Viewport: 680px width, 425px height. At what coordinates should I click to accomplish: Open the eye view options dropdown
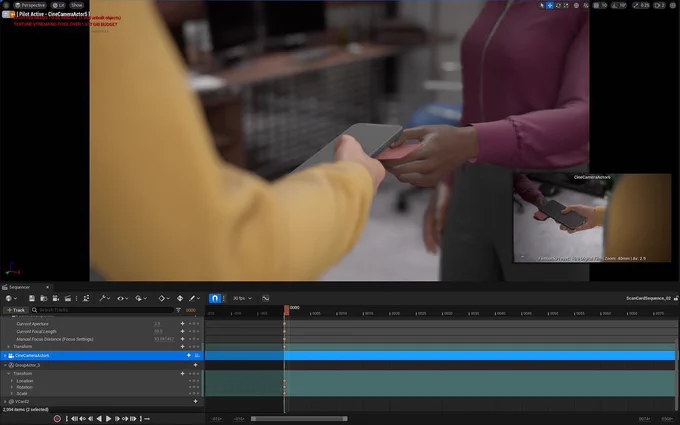pyautogui.click(x=123, y=298)
